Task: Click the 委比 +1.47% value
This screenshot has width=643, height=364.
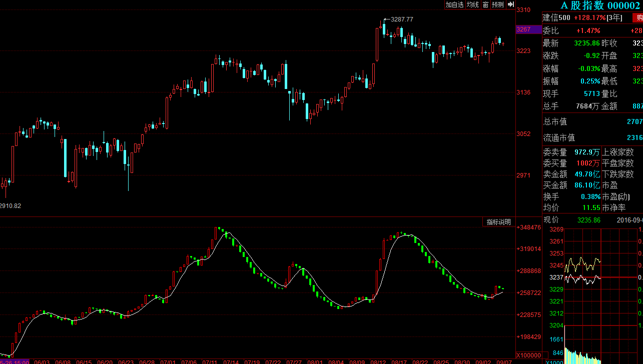Action: click(588, 30)
